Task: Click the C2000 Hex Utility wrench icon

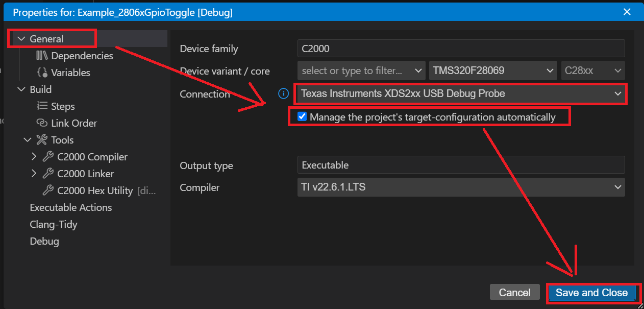Action: (48, 191)
